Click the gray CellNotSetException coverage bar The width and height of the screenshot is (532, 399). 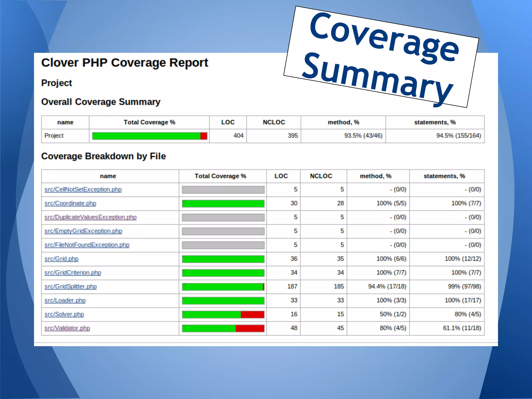coord(223,190)
